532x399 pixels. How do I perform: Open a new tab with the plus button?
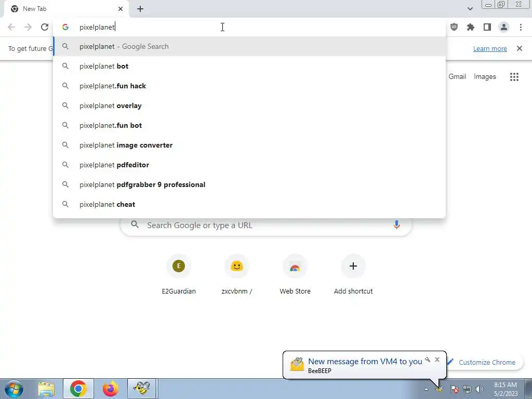point(140,9)
